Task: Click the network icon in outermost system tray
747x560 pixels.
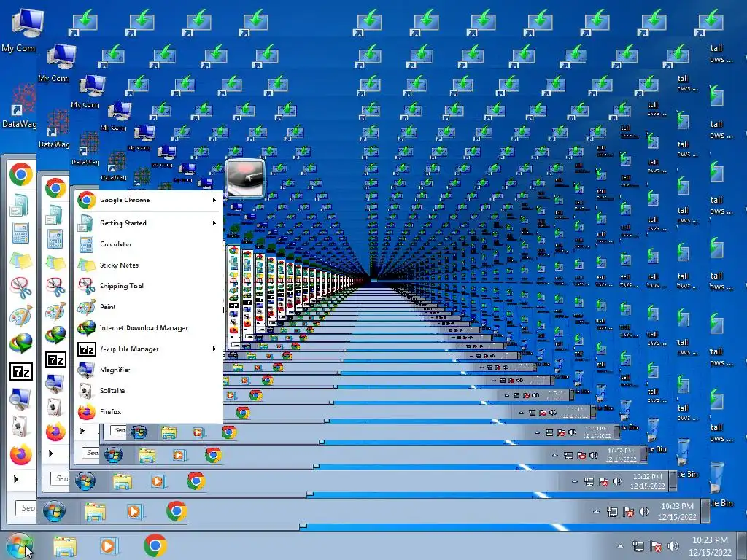Action: pyautogui.click(x=638, y=547)
